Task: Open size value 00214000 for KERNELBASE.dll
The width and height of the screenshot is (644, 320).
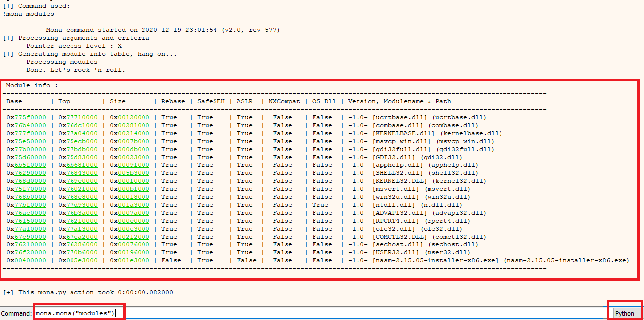Action: coord(134,133)
